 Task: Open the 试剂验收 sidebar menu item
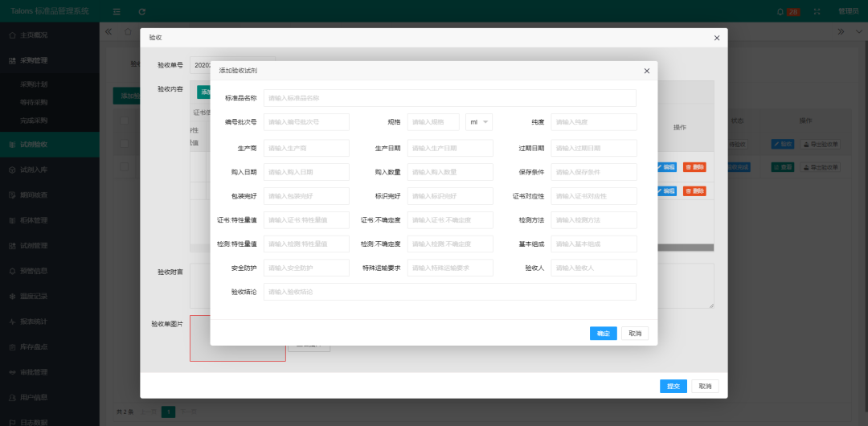(50, 145)
